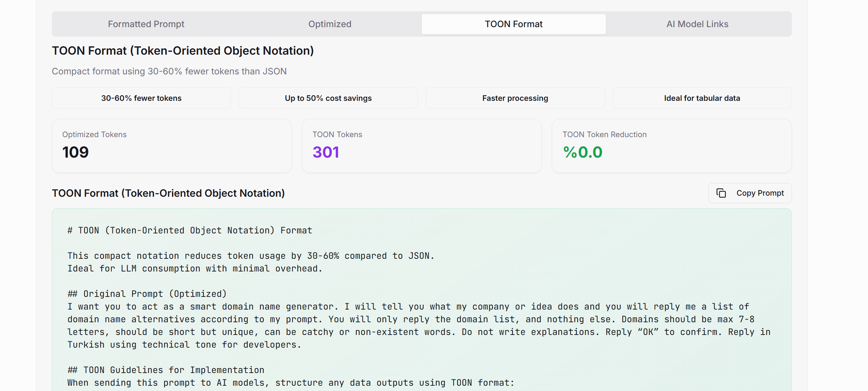Select the Faster processing badge
This screenshot has height=391, width=868.
coord(515,98)
